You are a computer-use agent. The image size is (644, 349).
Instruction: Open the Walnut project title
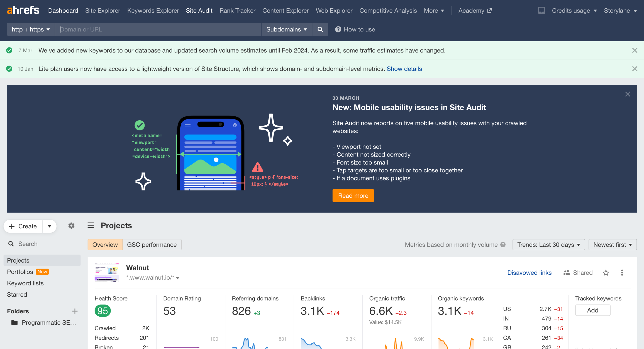137,268
